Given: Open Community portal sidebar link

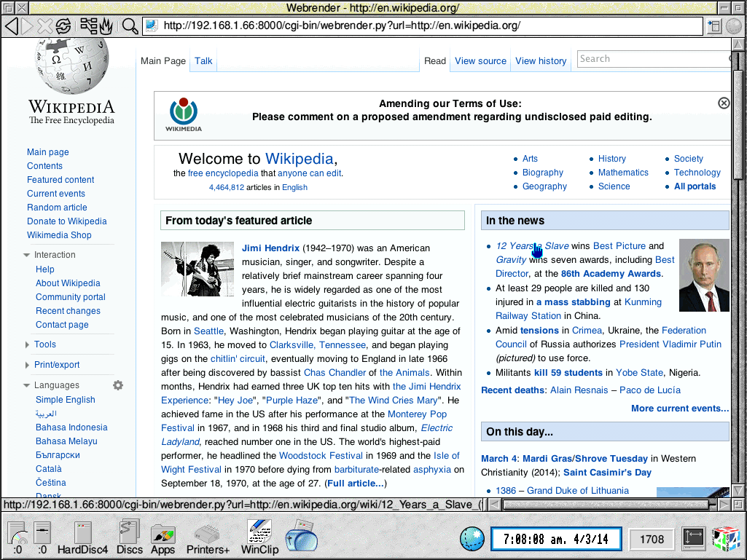Looking at the screenshot, I should (x=71, y=297).
